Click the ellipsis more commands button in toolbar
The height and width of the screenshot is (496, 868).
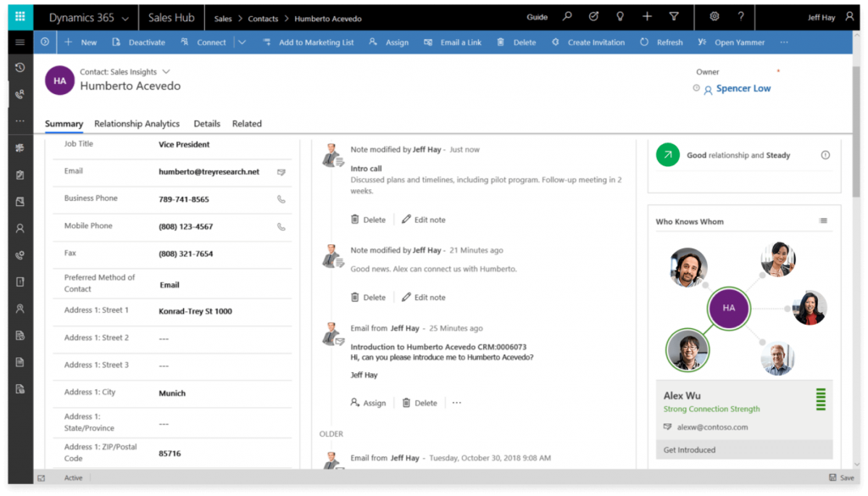pos(784,42)
